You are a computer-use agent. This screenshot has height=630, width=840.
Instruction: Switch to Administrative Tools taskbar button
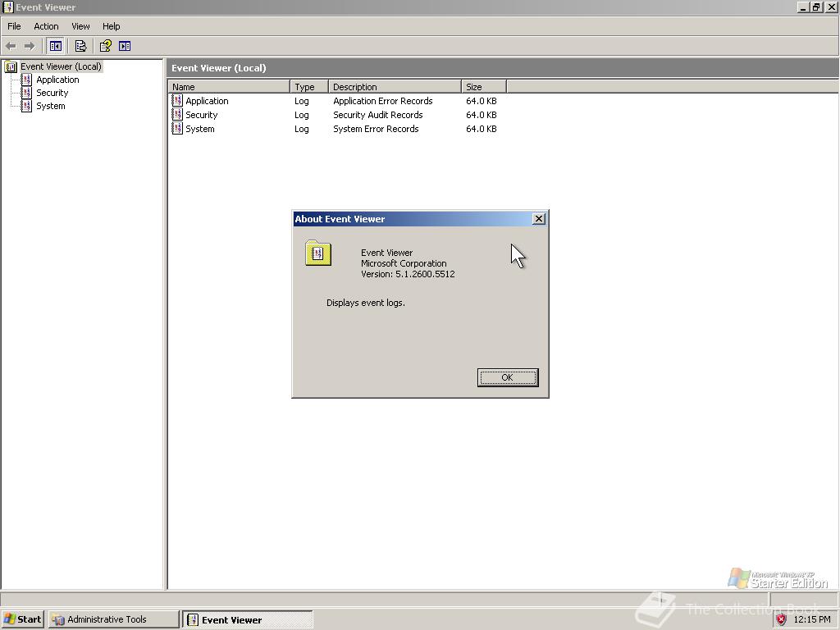pyautogui.click(x=113, y=619)
